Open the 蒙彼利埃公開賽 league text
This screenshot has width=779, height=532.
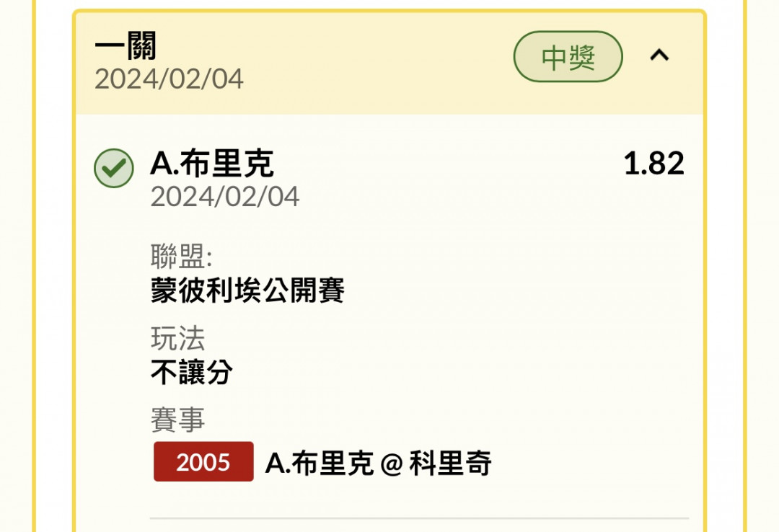pyautogui.click(x=247, y=290)
